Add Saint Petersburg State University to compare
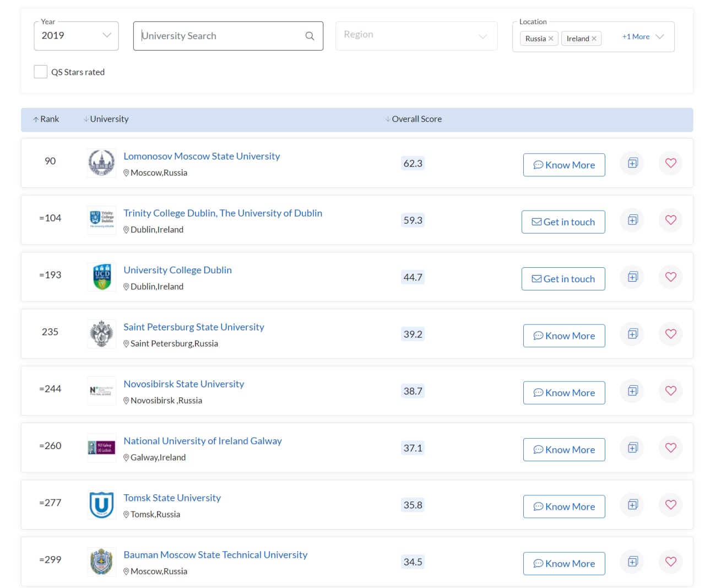Viewport: 705px width, 588px height. (632, 334)
